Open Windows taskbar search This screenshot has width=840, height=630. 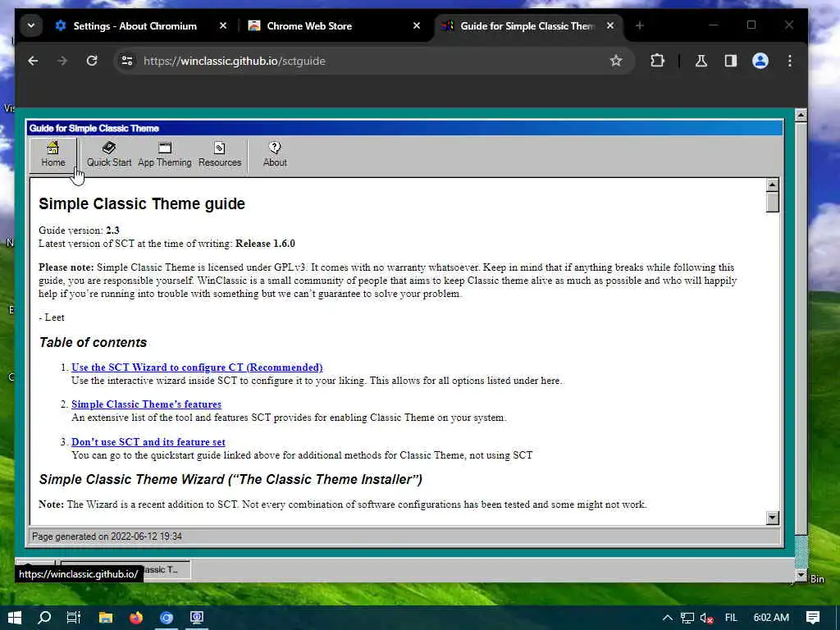click(x=44, y=618)
